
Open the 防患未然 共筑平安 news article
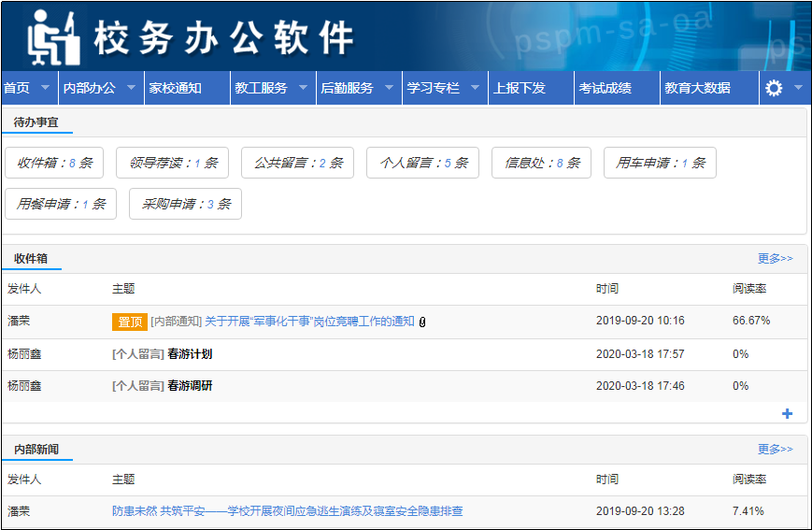pyautogui.click(x=287, y=511)
